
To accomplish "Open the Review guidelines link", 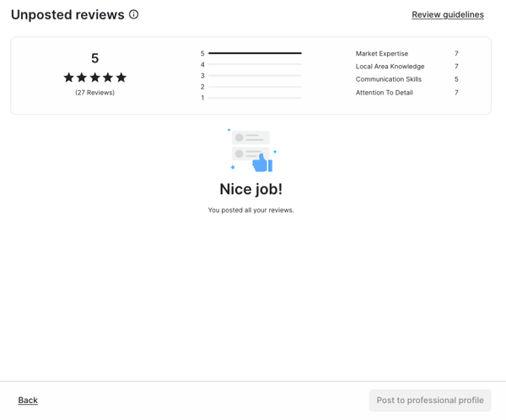I will click(x=448, y=15).
